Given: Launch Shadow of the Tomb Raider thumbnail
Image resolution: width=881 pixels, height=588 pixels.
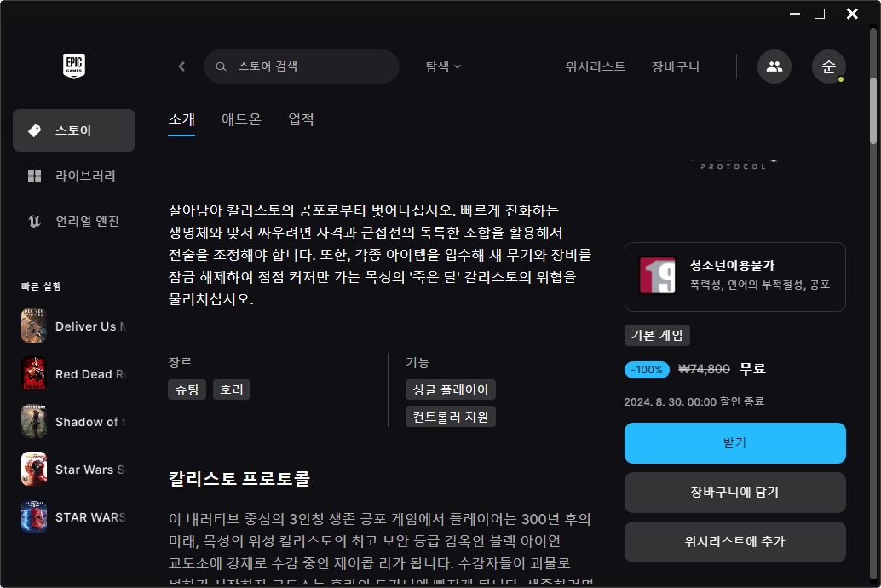Looking at the screenshot, I should pos(34,421).
